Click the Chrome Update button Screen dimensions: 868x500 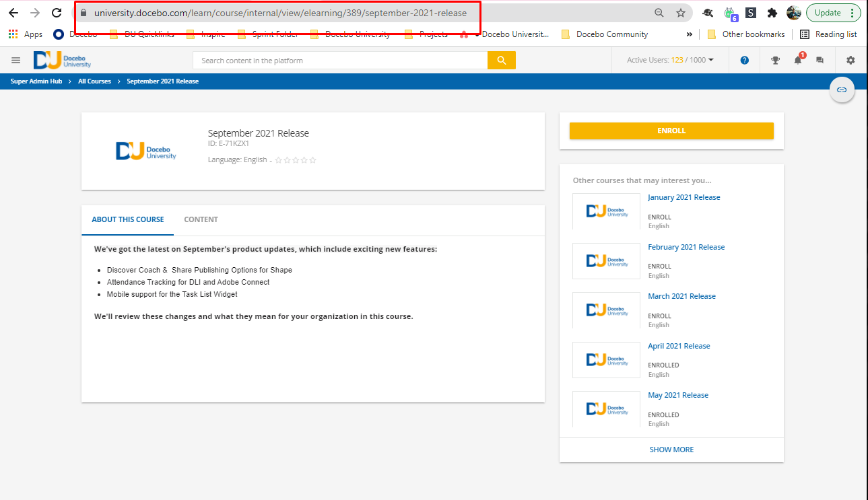834,13
